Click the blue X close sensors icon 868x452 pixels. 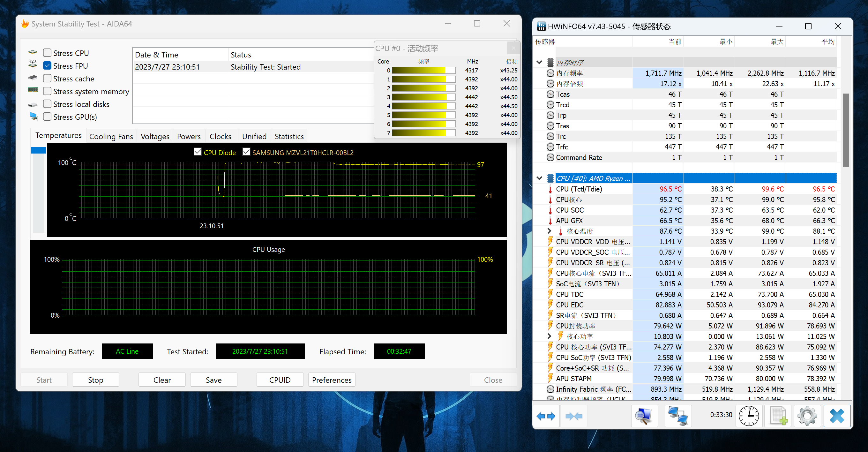click(837, 416)
